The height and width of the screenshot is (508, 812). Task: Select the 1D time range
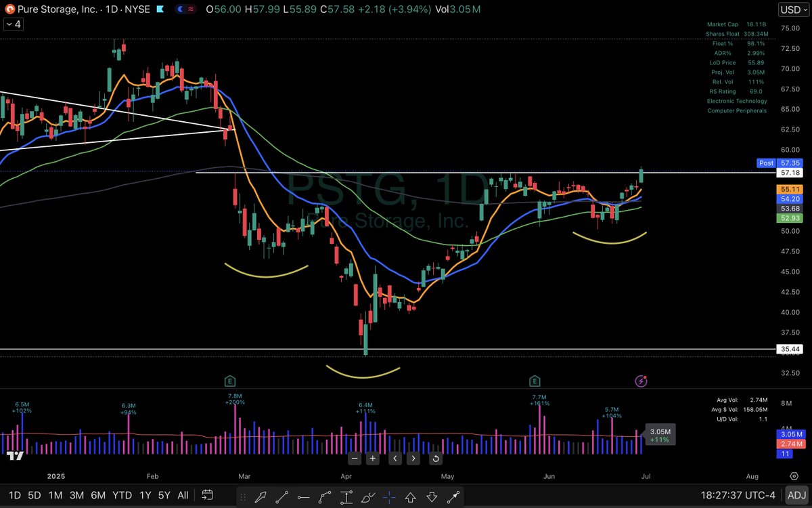point(14,495)
